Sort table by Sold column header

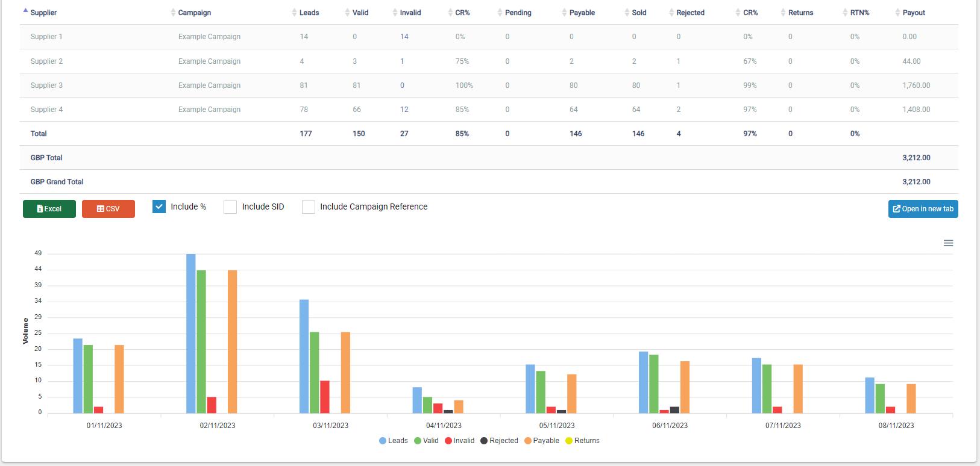point(639,13)
